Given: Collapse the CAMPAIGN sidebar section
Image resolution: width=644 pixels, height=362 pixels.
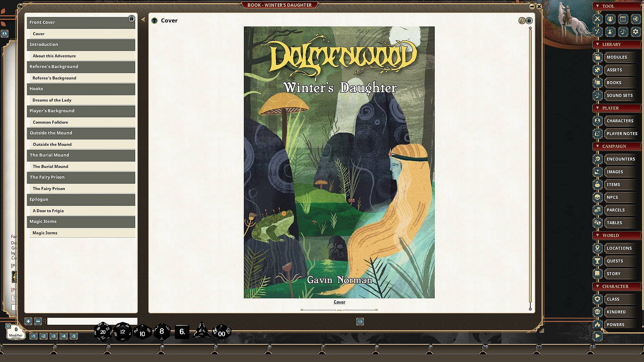Looking at the screenshot, I should pyautogui.click(x=597, y=146).
